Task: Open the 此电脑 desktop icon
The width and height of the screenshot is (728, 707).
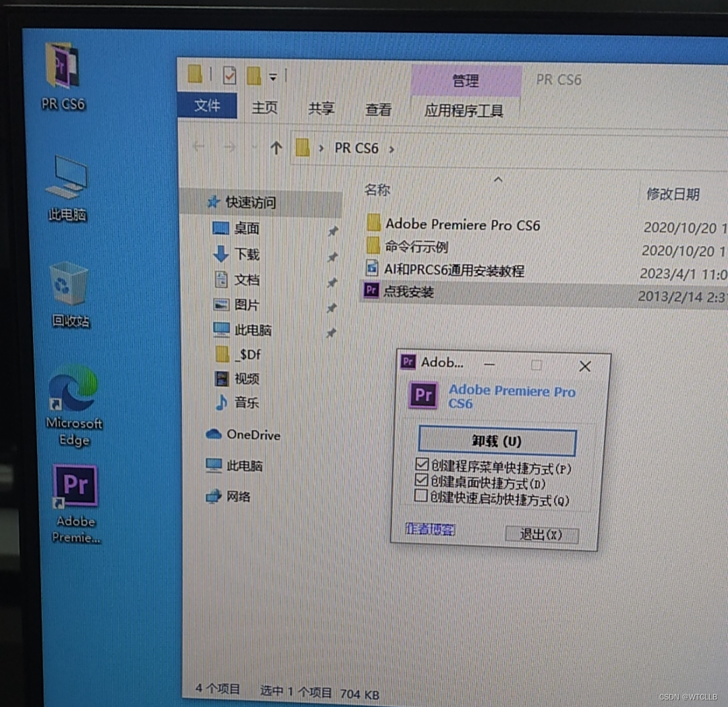Action: coord(67,188)
